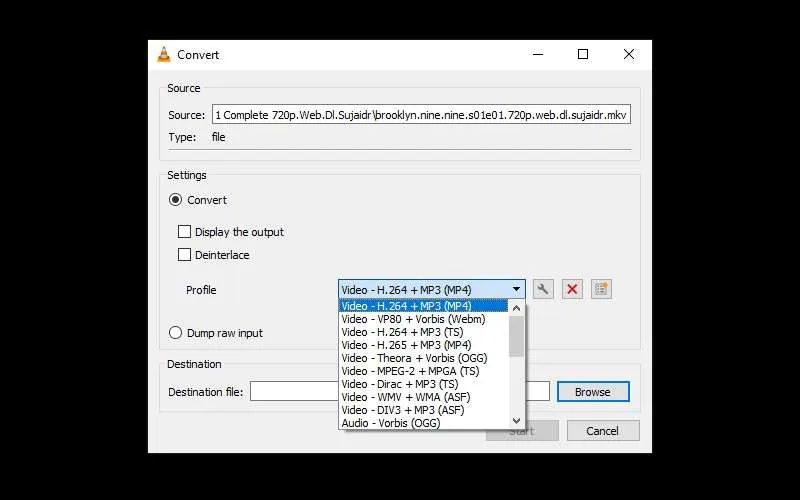Click the profile list scroll up arrow

tap(516, 308)
